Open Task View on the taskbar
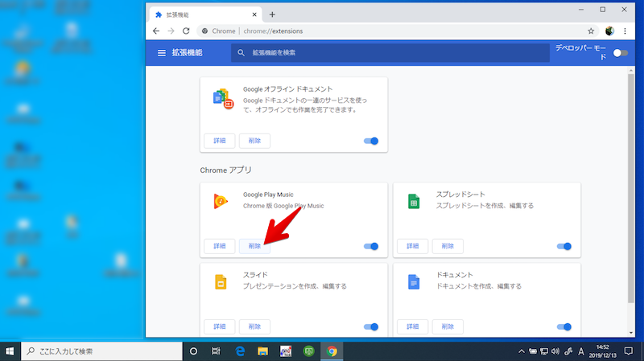The image size is (644, 361). coord(216,351)
